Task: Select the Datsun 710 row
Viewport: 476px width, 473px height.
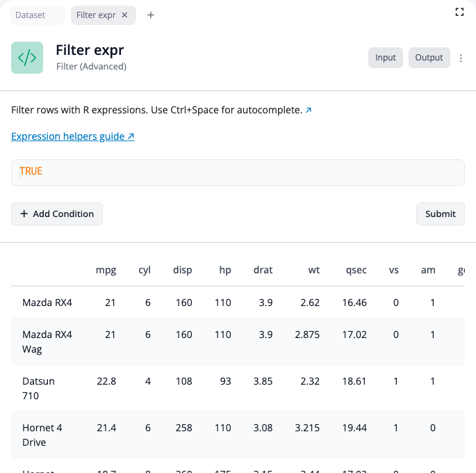Action: tap(38, 388)
